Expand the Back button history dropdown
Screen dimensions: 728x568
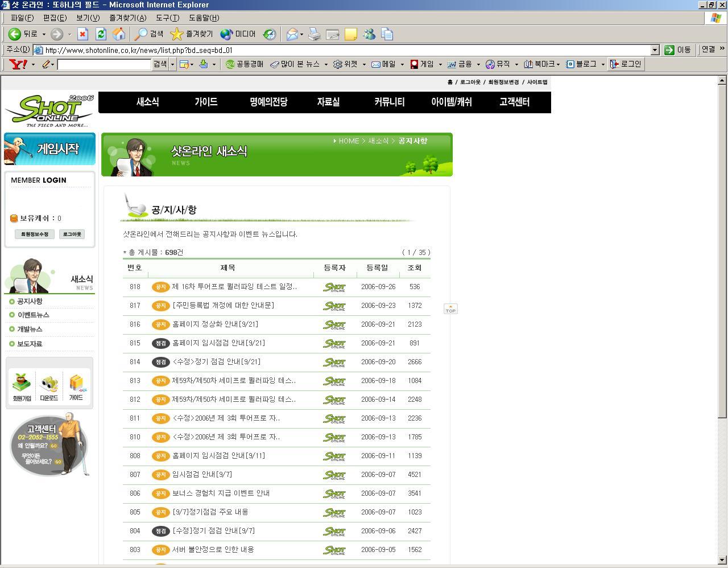(x=44, y=34)
